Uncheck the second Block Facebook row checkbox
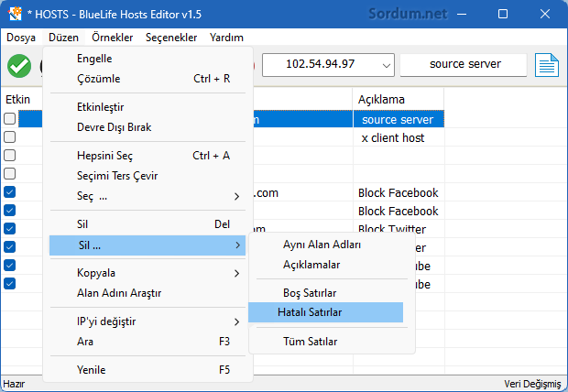This screenshot has width=568, height=392. point(10,210)
